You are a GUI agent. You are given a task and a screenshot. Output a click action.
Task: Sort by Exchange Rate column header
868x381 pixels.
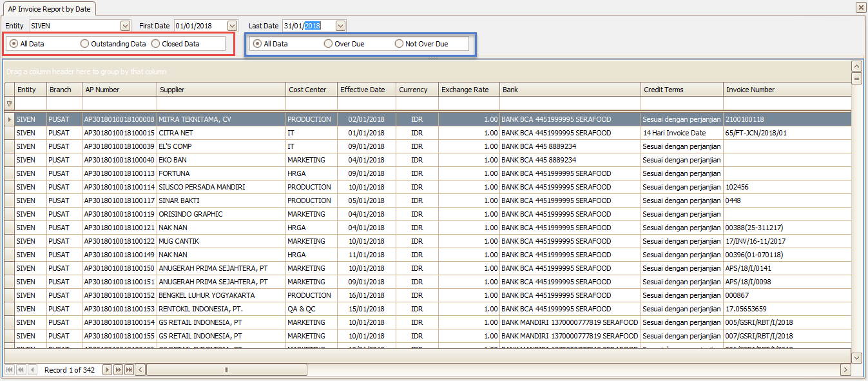coord(469,90)
